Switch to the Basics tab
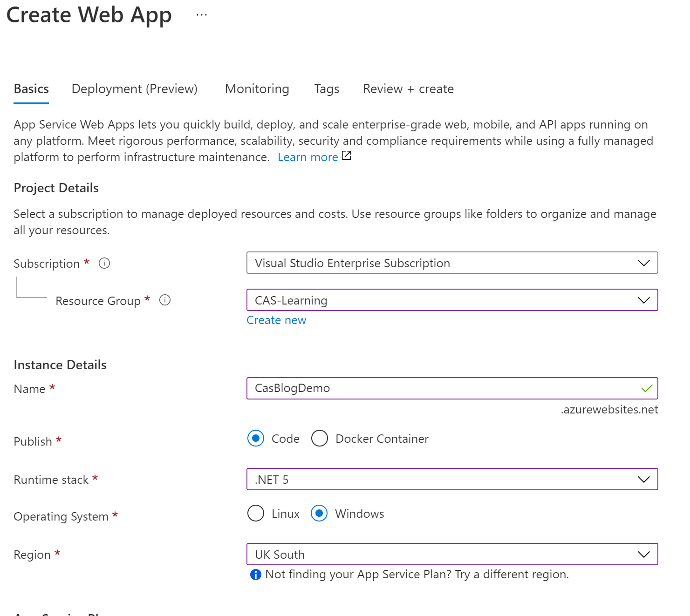 pos(31,89)
